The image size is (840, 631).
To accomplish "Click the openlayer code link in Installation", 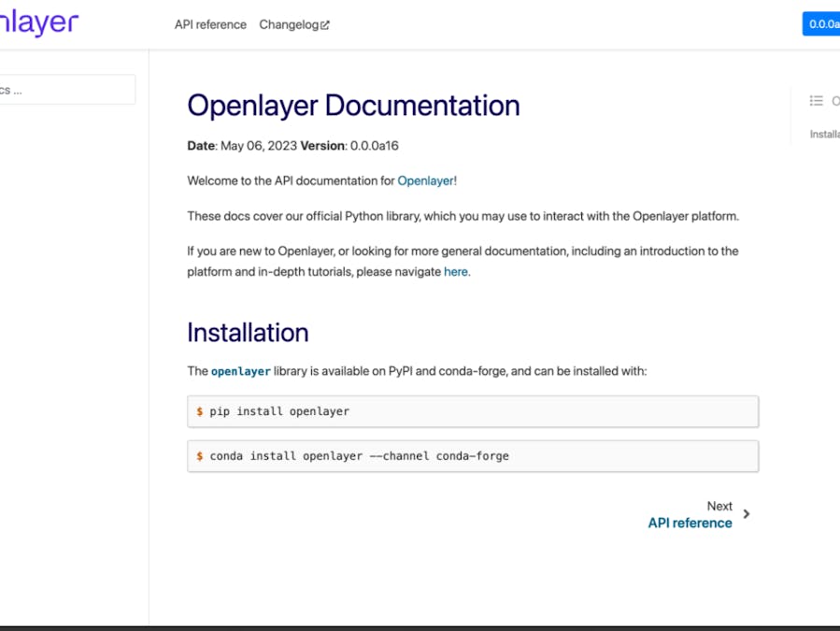I will (x=240, y=371).
